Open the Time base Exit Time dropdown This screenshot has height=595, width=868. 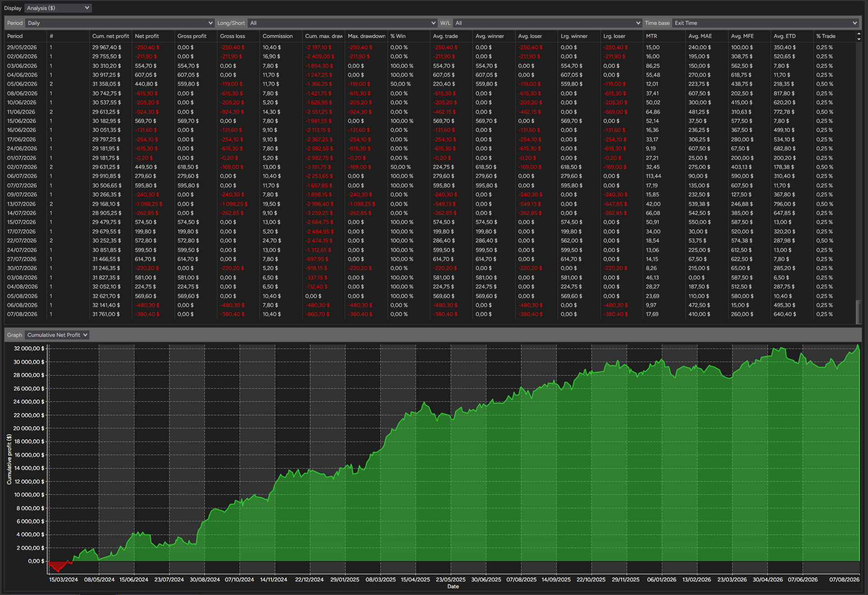765,23
